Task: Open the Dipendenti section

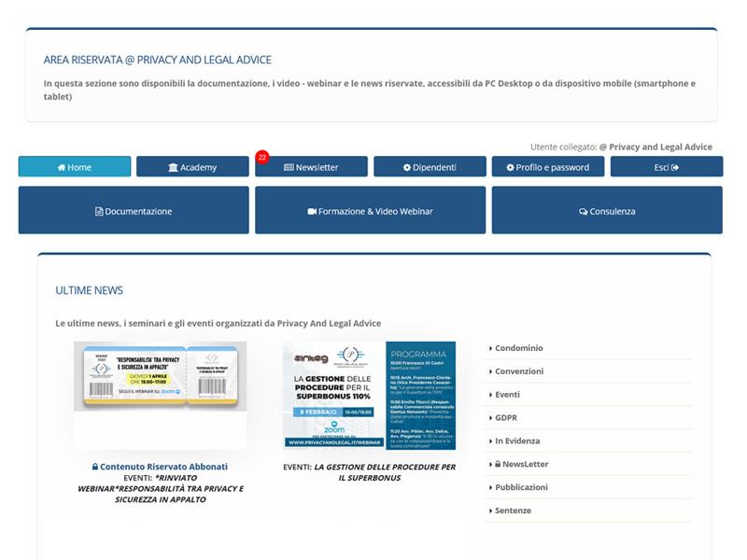Action: [x=430, y=167]
